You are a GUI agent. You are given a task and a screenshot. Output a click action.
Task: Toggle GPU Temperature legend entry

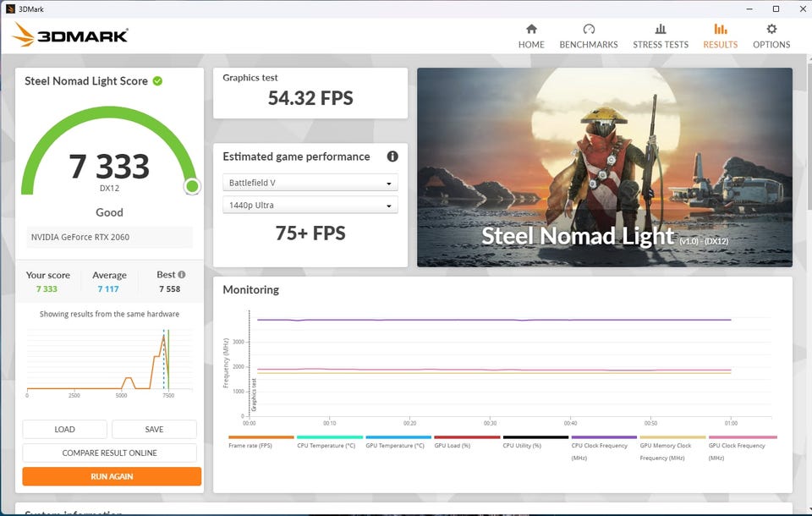click(398, 442)
